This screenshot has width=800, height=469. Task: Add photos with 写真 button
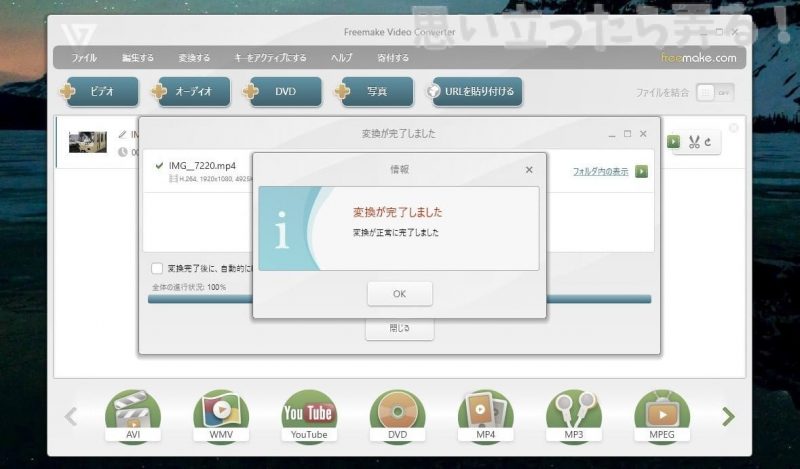[x=374, y=91]
